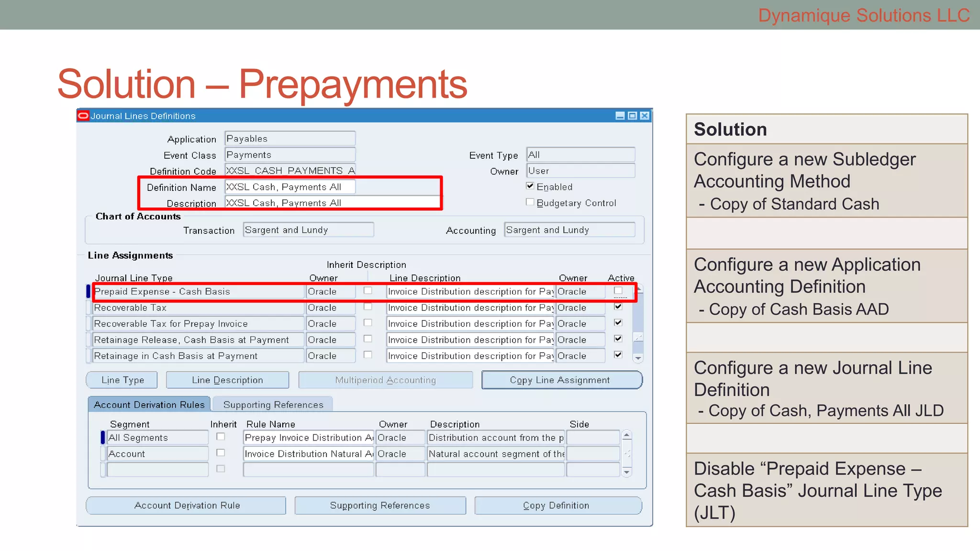Minimize the Journal Lines Definitions window
The width and height of the screenshot is (980, 551).
pos(620,116)
